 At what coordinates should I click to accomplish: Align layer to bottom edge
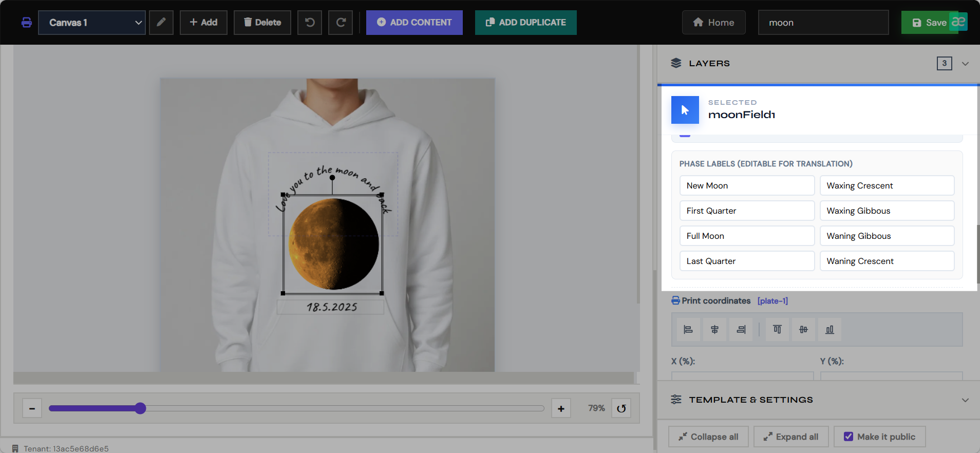tap(830, 330)
